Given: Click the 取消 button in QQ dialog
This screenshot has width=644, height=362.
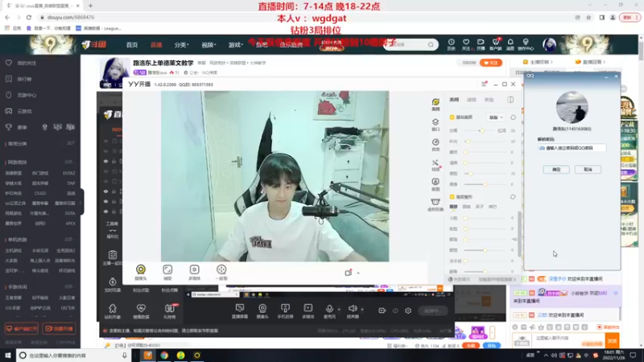Looking at the screenshot, I should tap(588, 170).
